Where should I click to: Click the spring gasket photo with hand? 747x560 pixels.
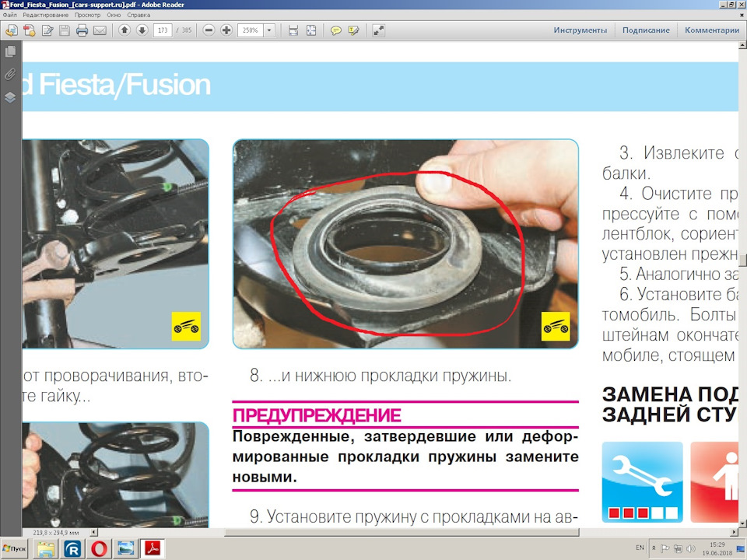click(405, 243)
